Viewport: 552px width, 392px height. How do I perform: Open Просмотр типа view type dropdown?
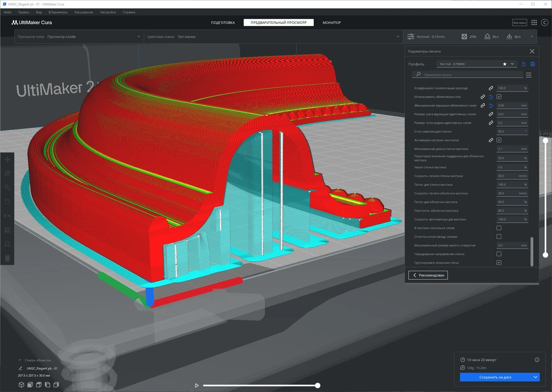(79, 37)
